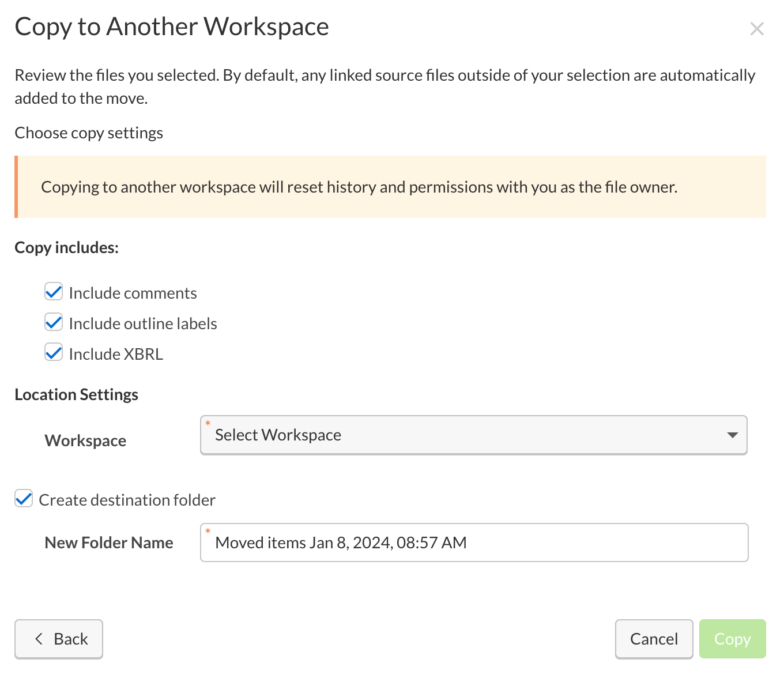Click the Workspace dropdown caret arrow
The width and height of the screenshot is (784, 678).
tap(732, 435)
